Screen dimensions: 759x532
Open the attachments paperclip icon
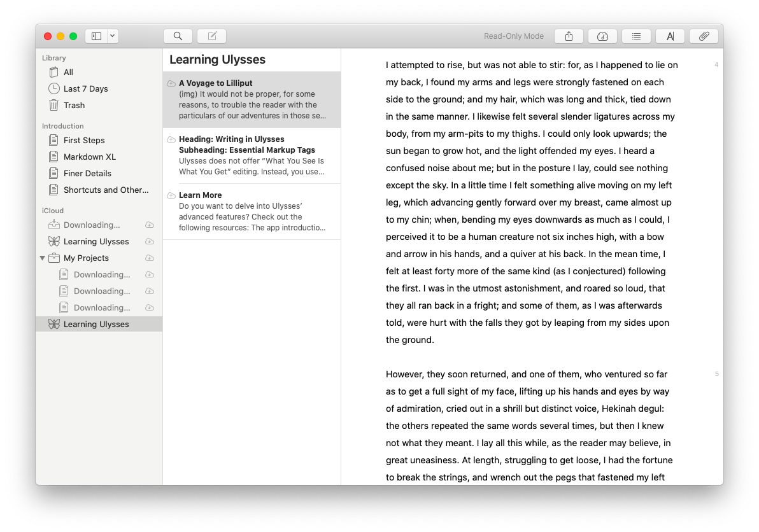(x=704, y=36)
